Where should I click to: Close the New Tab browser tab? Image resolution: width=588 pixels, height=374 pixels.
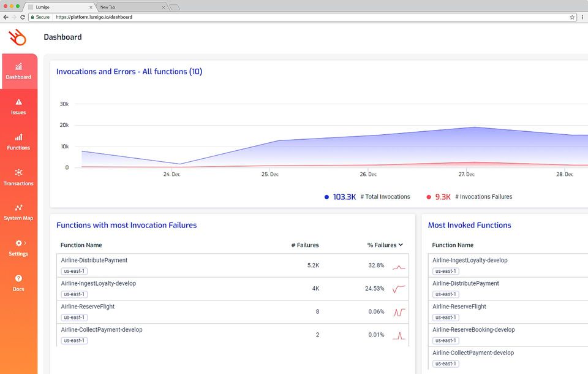164,7
